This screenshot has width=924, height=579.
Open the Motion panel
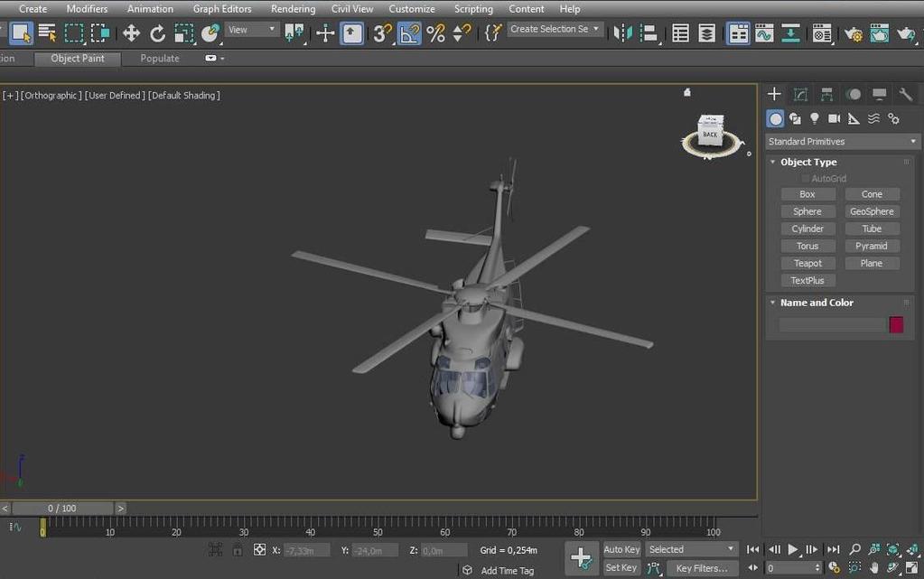pyautogui.click(x=854, y=94)
